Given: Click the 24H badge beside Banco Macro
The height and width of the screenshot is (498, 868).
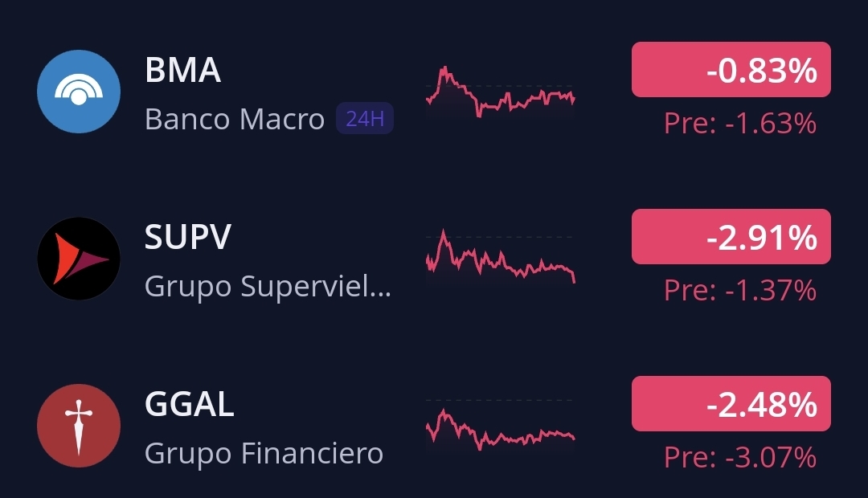Looking at the screenshot, I should click(365, 120).
